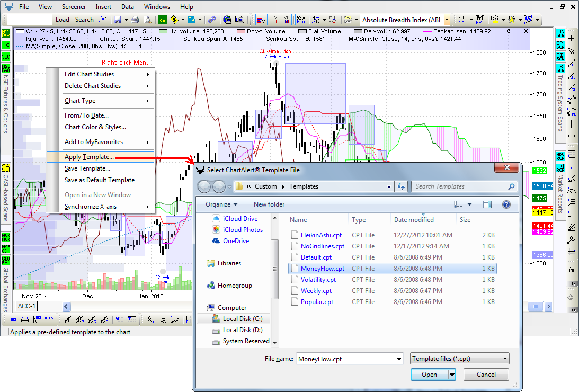Screen dimensions: 579x392
Task: Open the view options dropdown arrow
Action: point(470,204)
